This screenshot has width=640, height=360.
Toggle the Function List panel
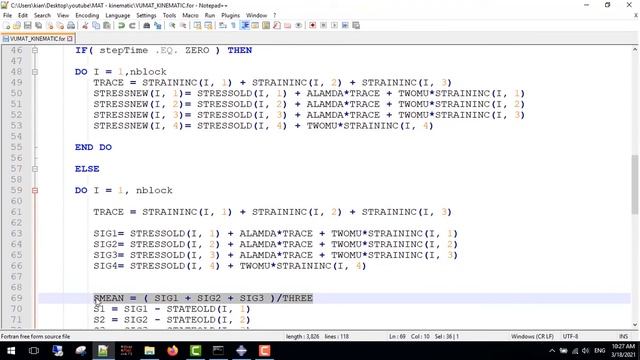click(277, 25)
